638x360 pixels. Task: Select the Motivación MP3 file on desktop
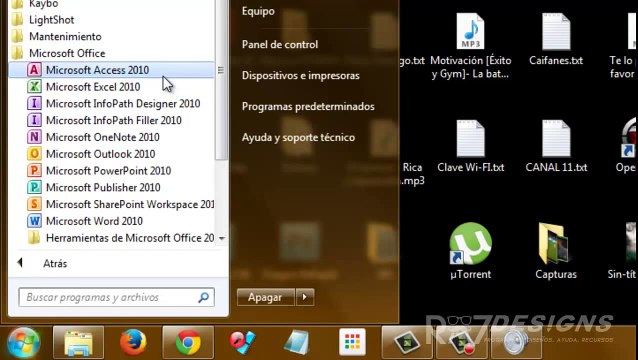click(471, 46)
